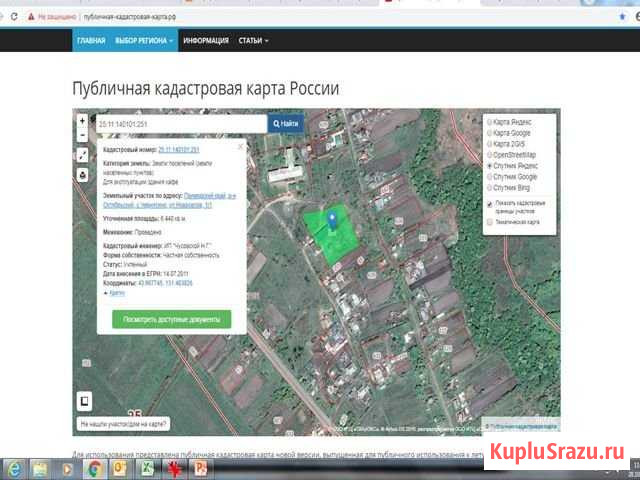Screen dimensions: 640x480
Task: Click the not secure warning icon
Action: coord(31,17)
